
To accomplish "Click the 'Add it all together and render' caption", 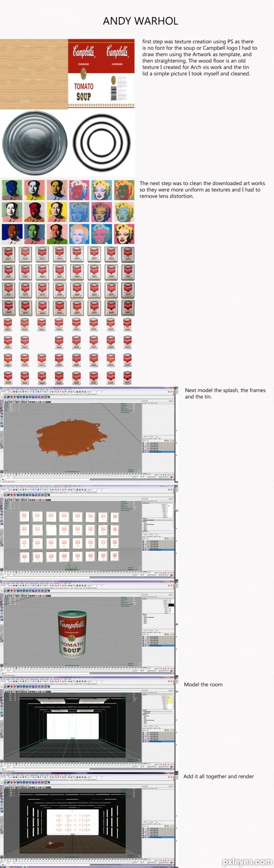I will 219,776.
